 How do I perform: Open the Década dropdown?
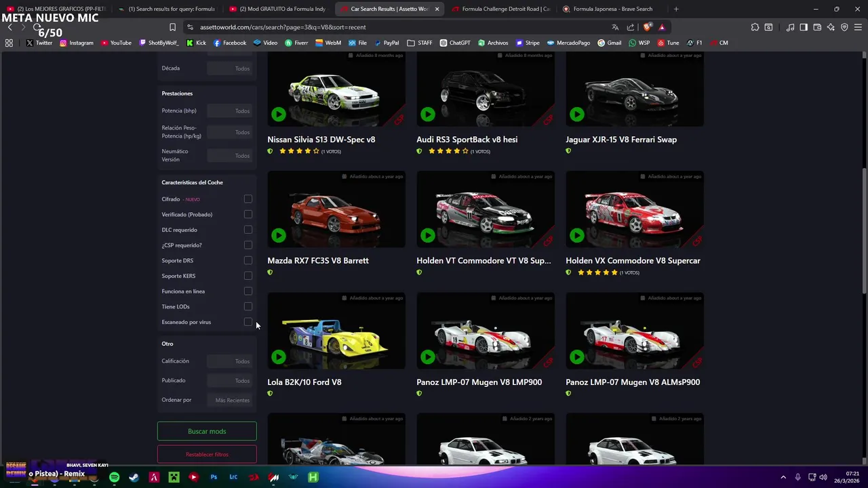pyautogui.click(x=230, y=68)
